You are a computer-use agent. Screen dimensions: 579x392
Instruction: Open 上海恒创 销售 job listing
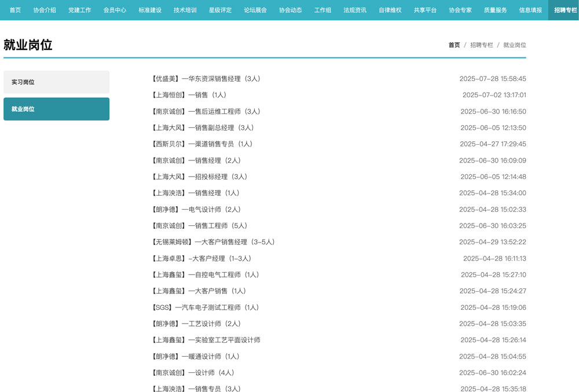coord(189,95)
